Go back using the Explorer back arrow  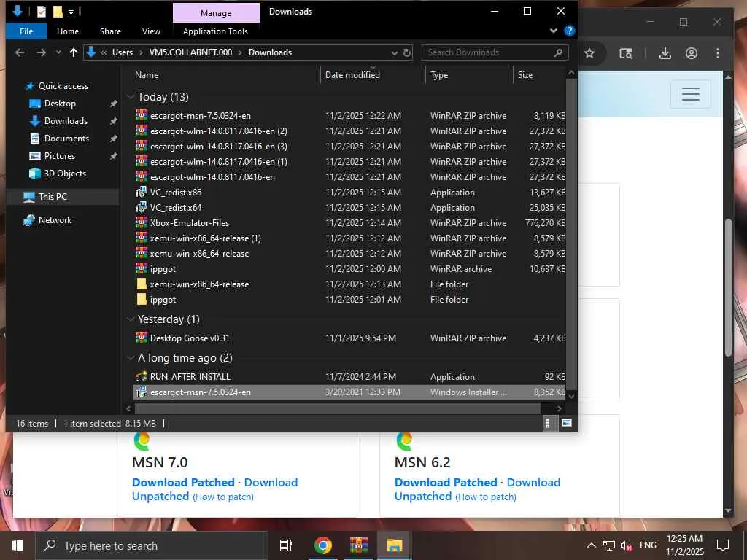point(20,52)
